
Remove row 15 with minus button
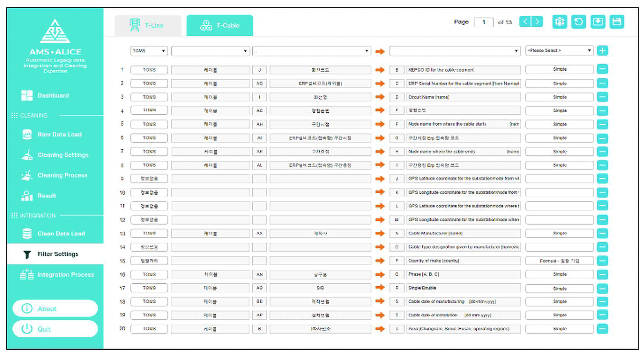point(602,261)
